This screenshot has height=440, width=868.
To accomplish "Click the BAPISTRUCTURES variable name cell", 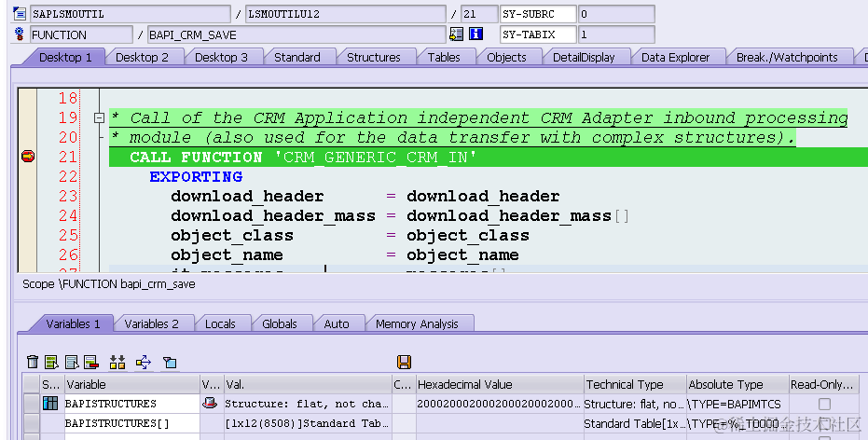I will click(131, 404).
